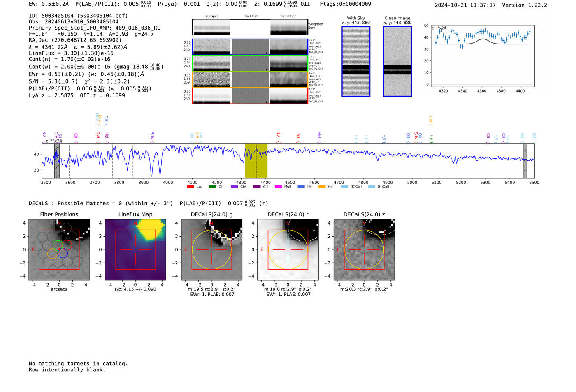Screen dimensions: 576x392
Task: Click the CIV purple legend swatch
Action: tap(234, 186)
